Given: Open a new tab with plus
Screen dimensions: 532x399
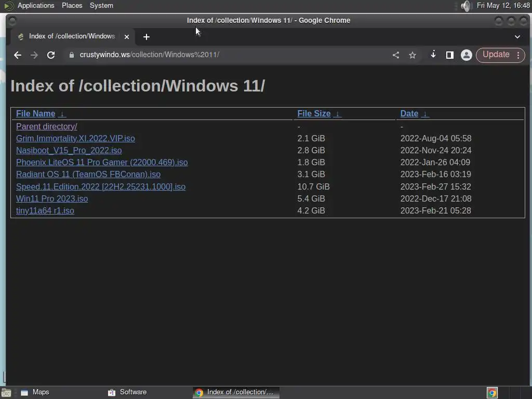Looking at the screenshot, I should (x=146, y=37).
